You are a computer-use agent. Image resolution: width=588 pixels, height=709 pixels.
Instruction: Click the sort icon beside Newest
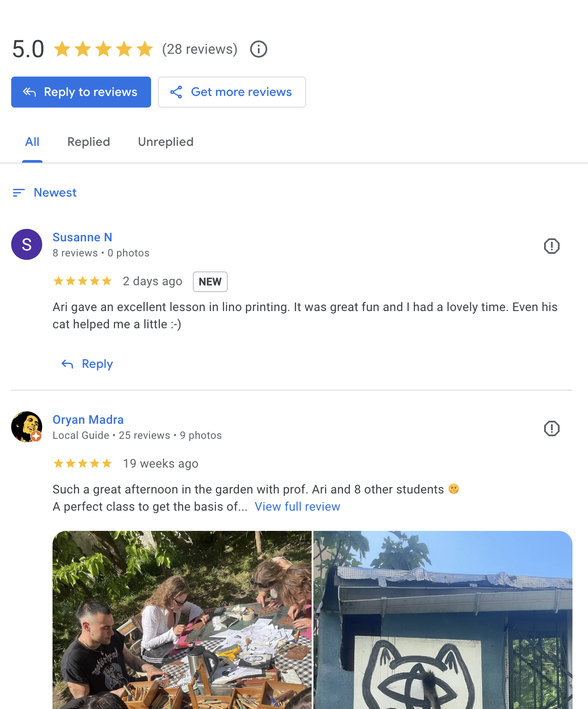(19, 193)
